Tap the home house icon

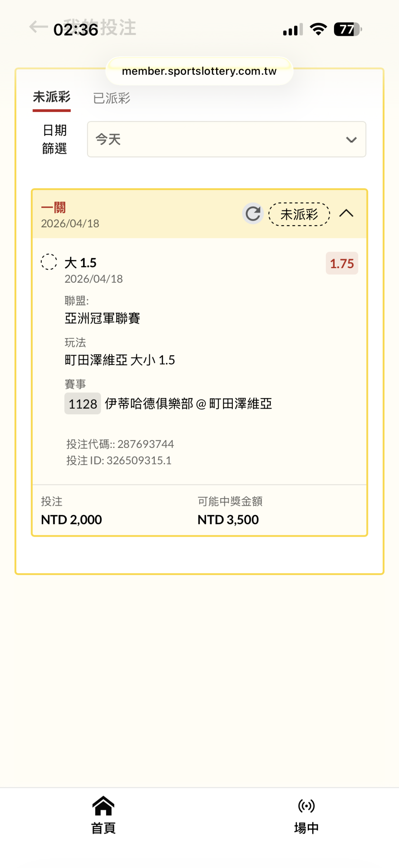click(103, 806)
